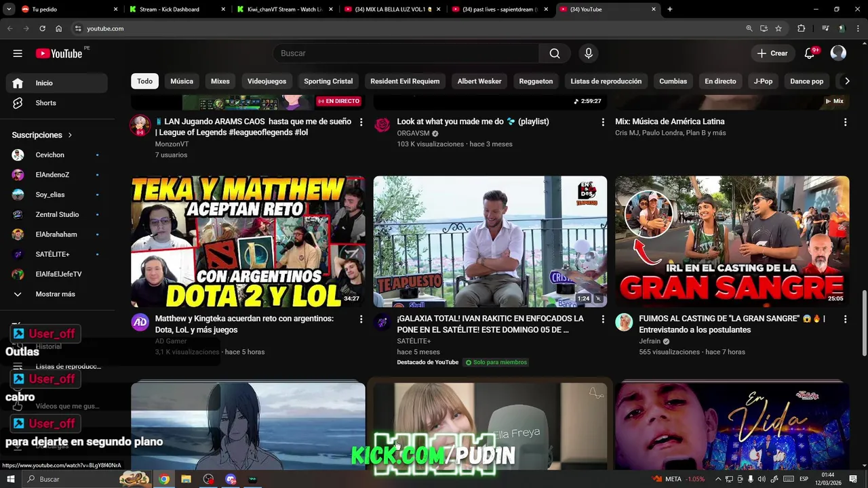868x488 pixels.
Task: Open the Cevichon subscription channel
Action: tap(57, 155)
